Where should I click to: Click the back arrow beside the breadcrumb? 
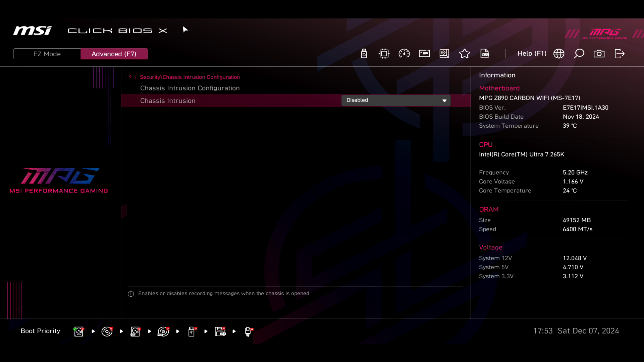pos(132,77)
